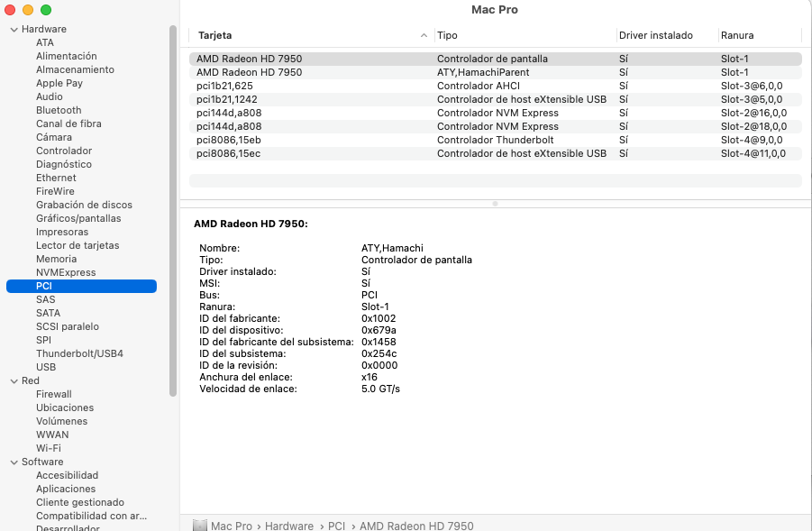Select pci144d,a808 row in Slot-2@18,0,0
Image resolution: width=812 pixels, height=531 pixels.
click(495, 126)
